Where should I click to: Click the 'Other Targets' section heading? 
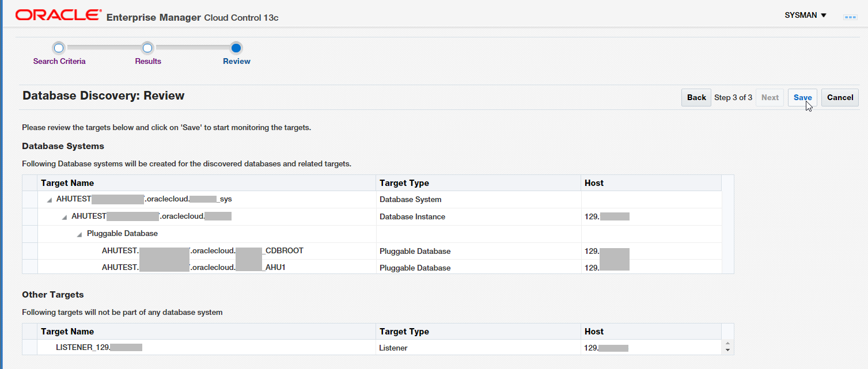pos(53,295)
